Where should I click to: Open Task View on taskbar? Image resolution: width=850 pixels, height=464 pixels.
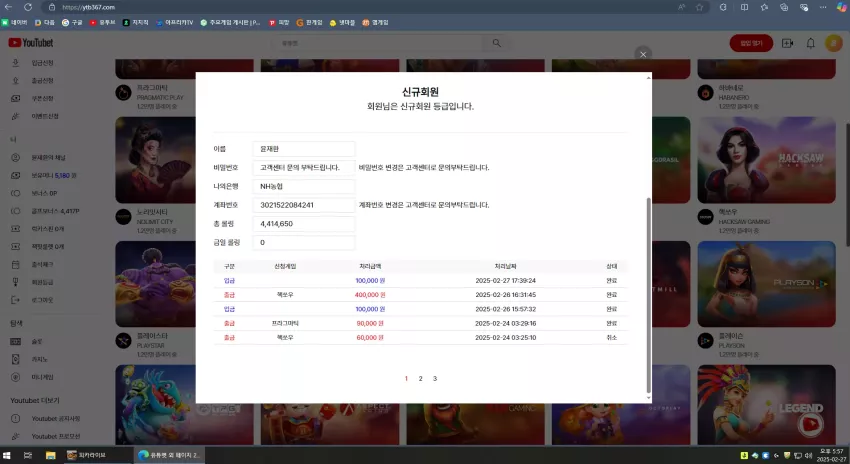click(28, 455)
